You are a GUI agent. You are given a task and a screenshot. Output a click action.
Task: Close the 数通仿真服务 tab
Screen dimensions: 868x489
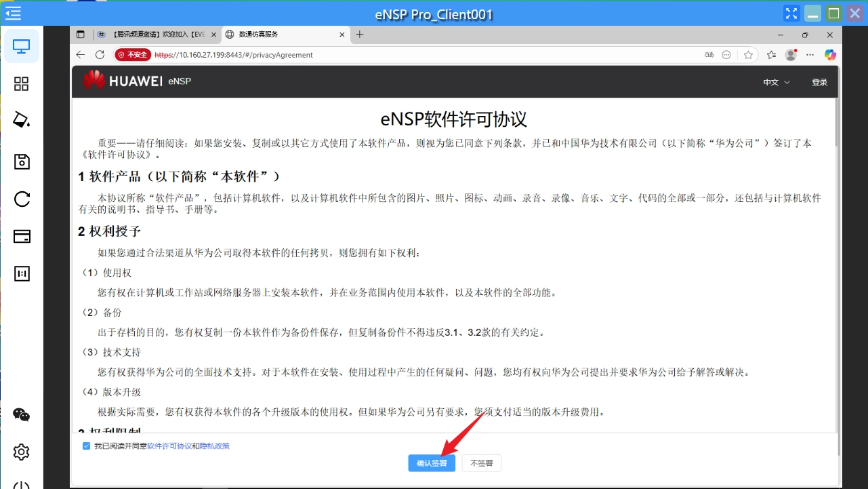point(342,35)
